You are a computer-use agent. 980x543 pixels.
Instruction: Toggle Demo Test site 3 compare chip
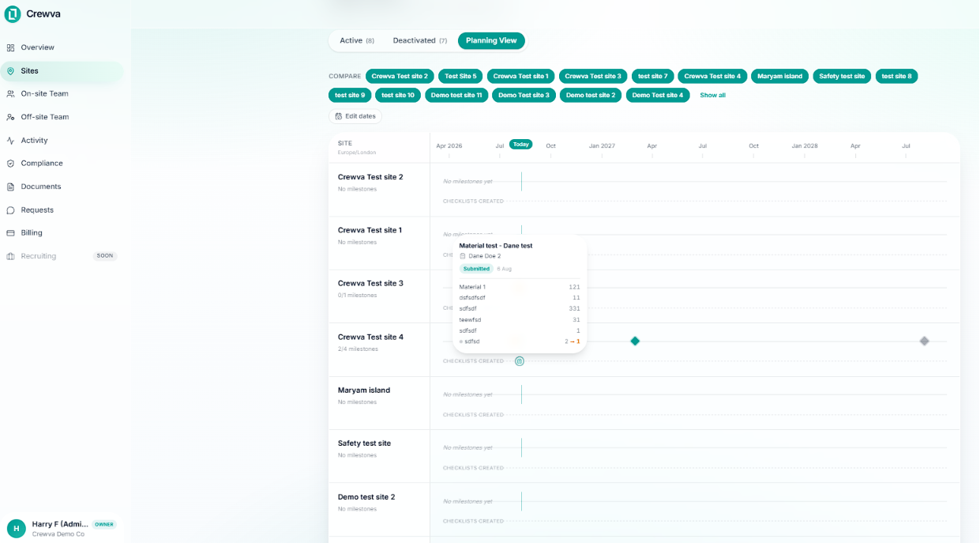point(524,95)
